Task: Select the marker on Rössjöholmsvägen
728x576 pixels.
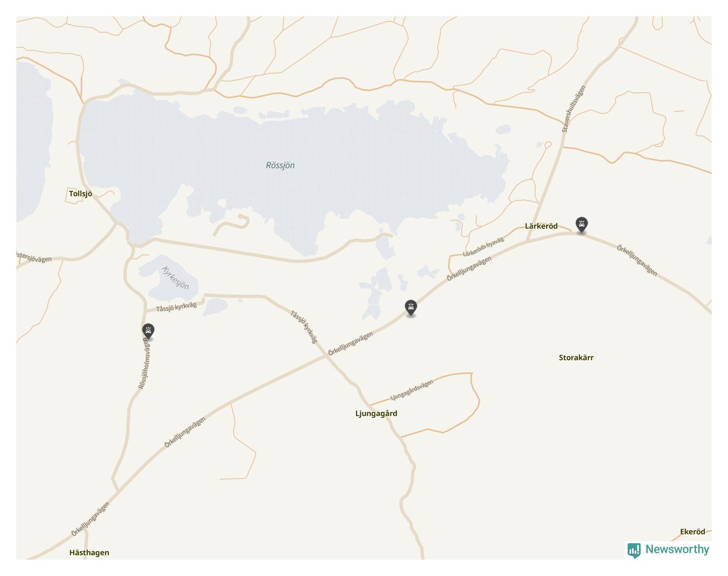Action: pos(148,331)
